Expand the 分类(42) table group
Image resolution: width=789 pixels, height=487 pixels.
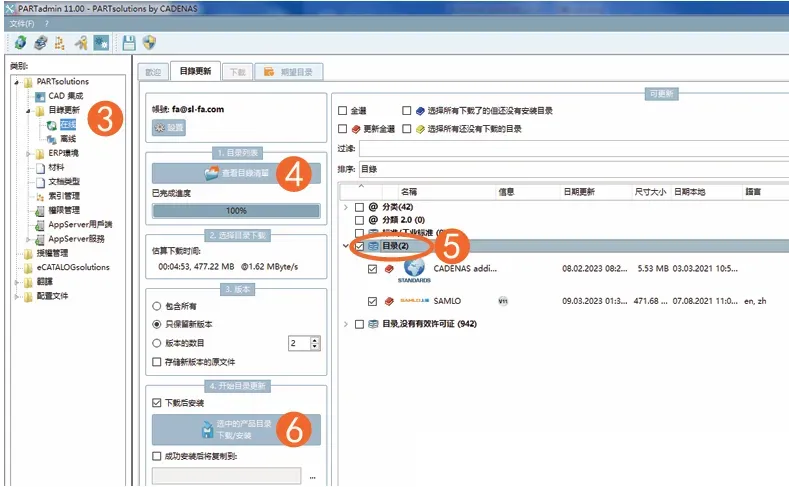pyautogui.click(x=346, y=207)
